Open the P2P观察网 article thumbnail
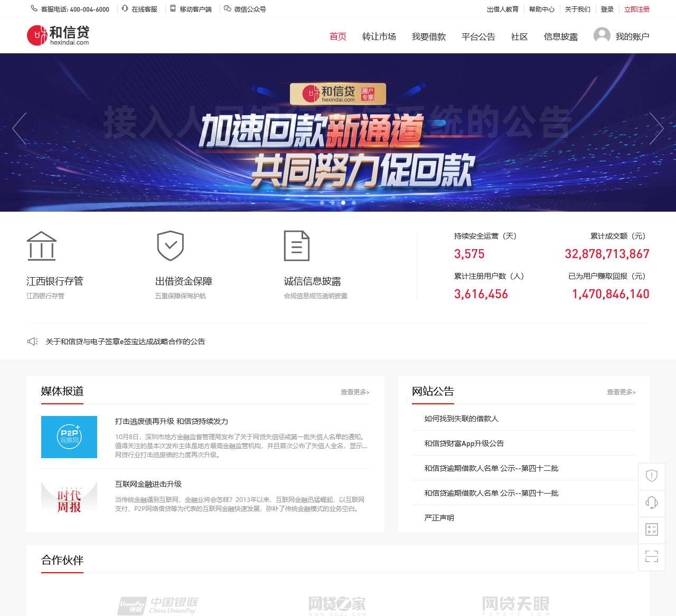Screen dimensions: 676x616 coord(69,437)
